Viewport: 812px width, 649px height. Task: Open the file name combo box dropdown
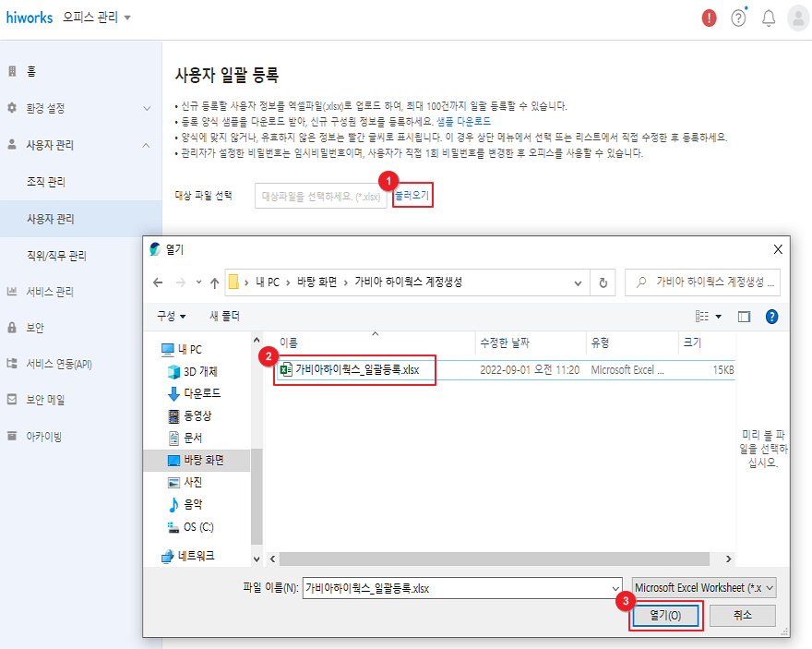(x=615, y=588)
